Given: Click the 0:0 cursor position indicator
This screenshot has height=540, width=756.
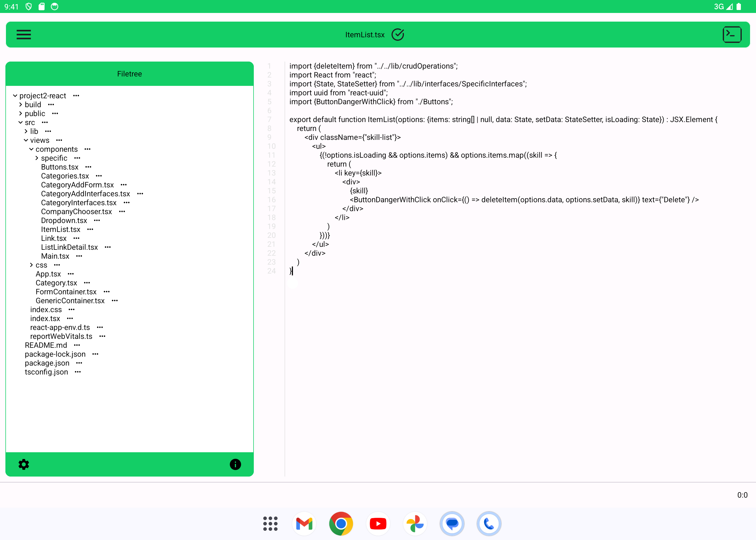Looking at the screenshot, I should (x=742, y=495).
